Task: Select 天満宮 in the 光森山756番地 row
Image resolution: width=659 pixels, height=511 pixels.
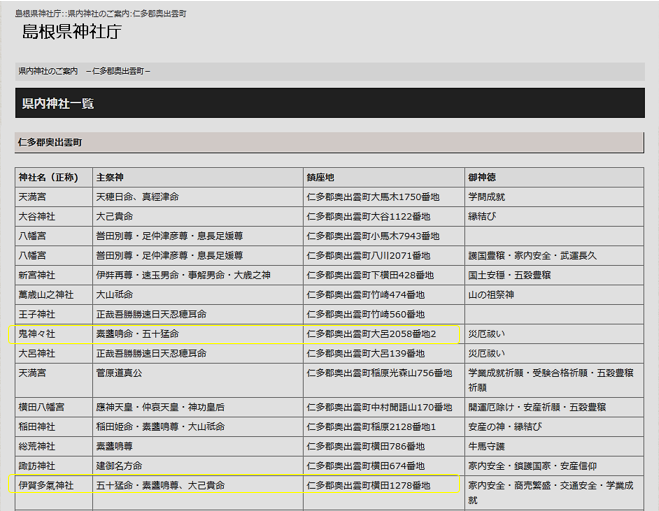Action: coord(32,373)
